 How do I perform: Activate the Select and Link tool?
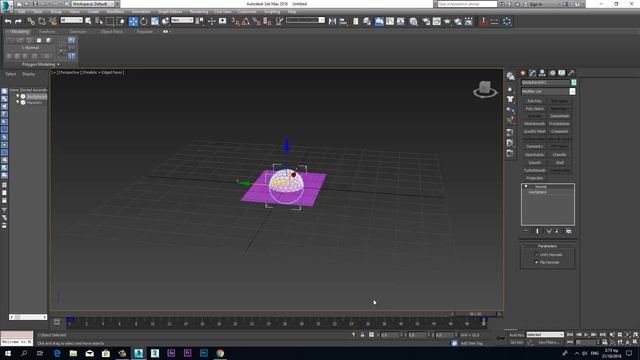(31, 21)
